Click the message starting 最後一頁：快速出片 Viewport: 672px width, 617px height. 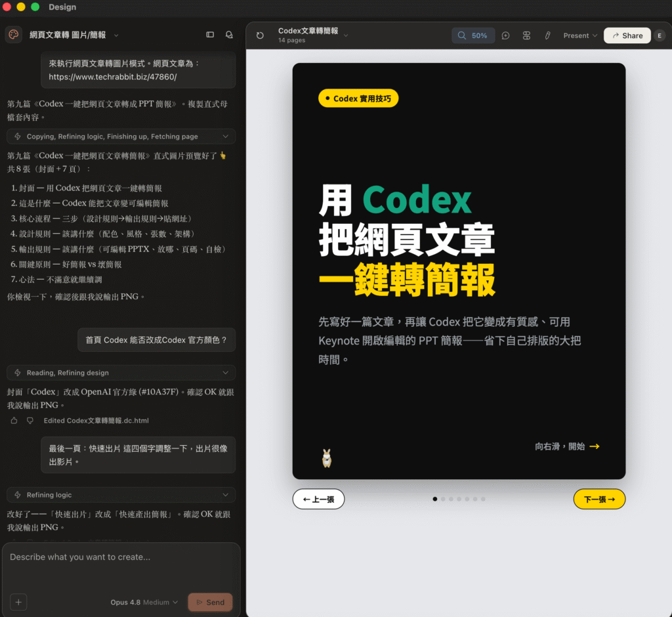pos(138,455)
